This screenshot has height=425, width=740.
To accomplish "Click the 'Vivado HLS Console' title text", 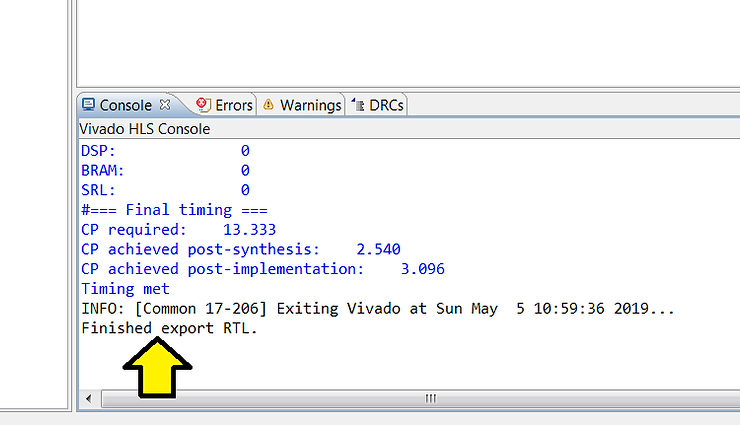I will (144, 129).
